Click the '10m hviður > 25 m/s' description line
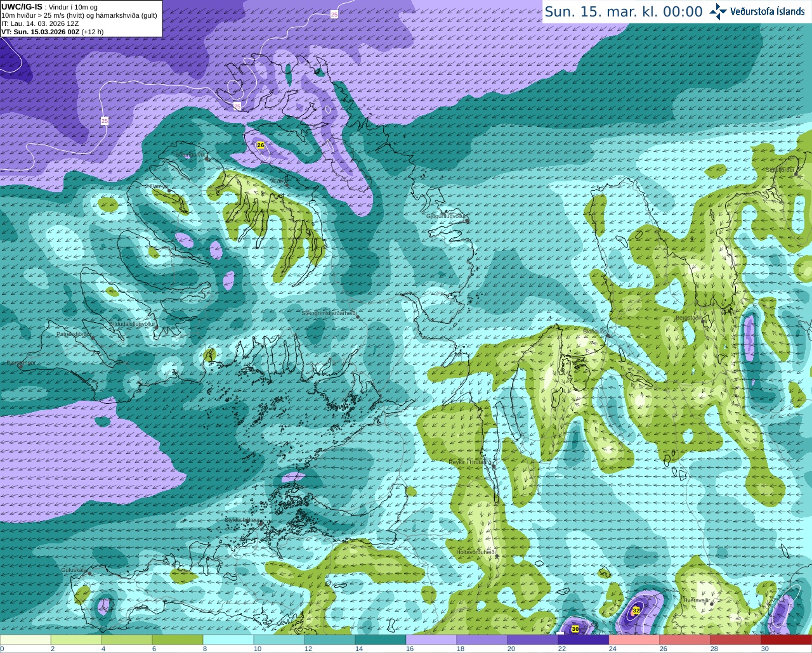The width and height of the screenshot is (812, 653). (x=79, y=15)
